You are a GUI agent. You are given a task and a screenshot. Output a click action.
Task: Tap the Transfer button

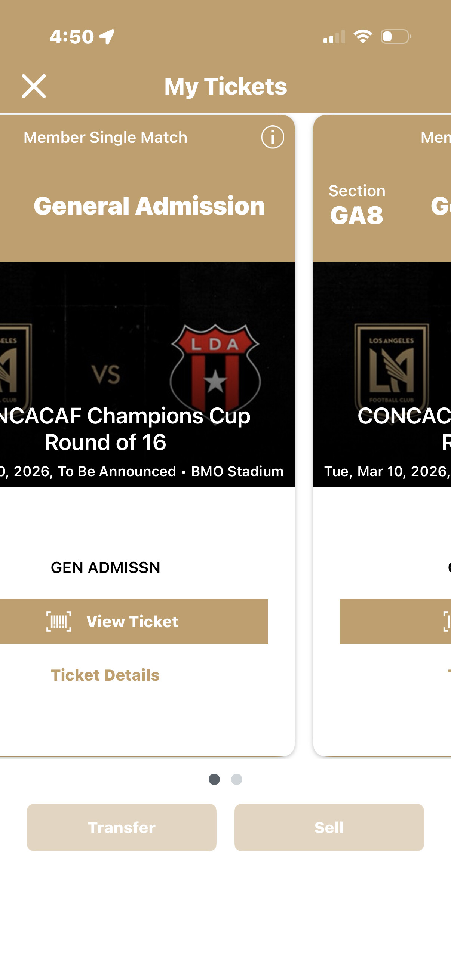(x=122, y=827)
